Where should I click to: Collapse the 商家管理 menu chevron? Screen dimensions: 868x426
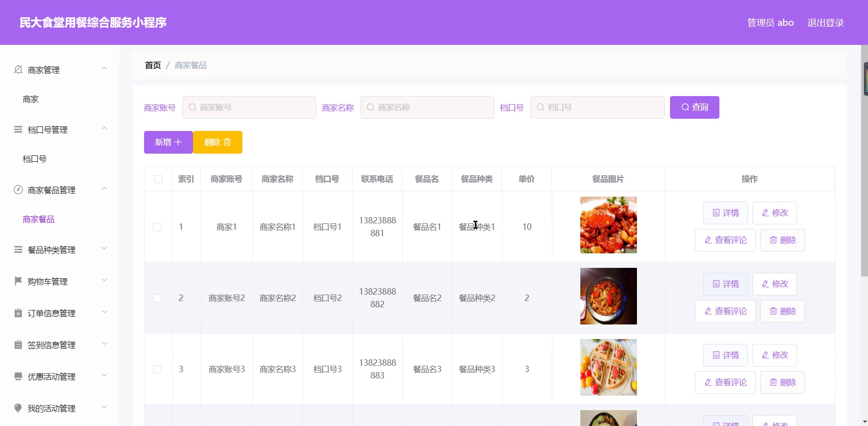coord(104,68)
